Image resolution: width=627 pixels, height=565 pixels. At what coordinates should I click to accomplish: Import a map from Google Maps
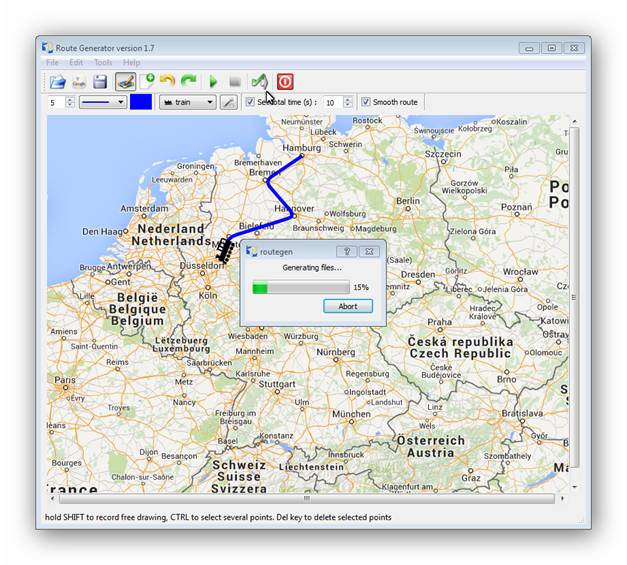click(79, 82)
